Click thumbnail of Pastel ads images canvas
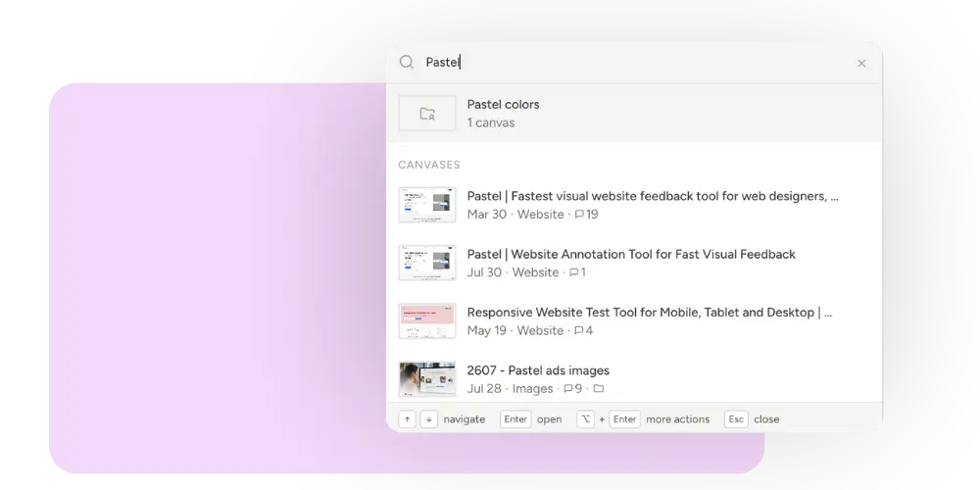980x490 pixels. (427, 378)
